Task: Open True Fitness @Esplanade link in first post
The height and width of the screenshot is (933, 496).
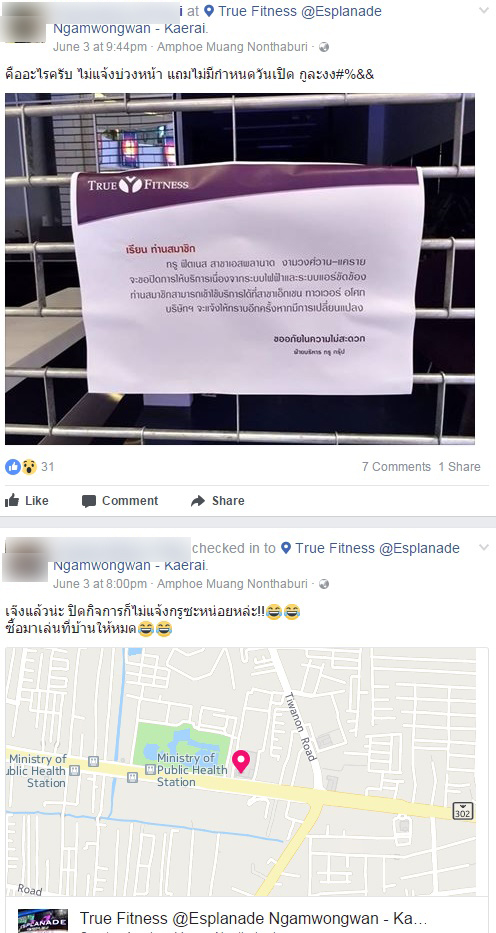Action: [300, 11]
